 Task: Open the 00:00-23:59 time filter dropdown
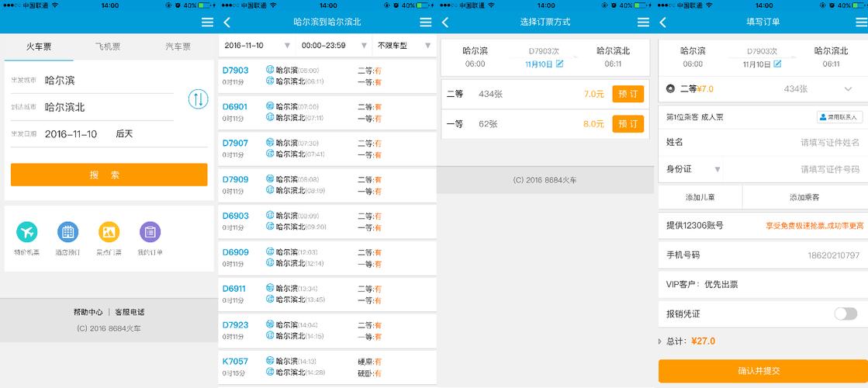coord(334,45)
